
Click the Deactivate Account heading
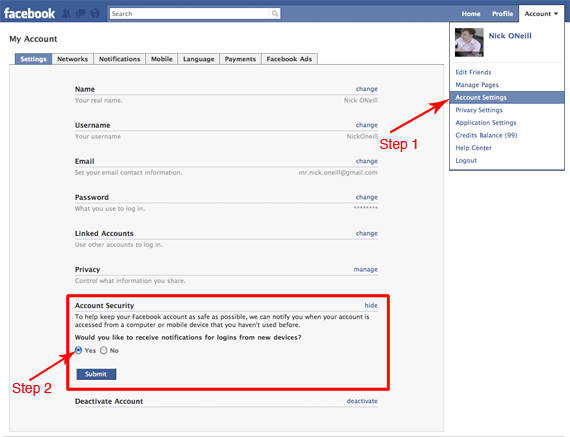pos(109,401)
